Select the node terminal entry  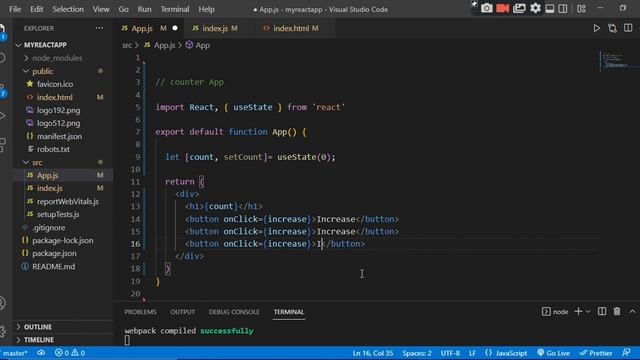click(x=555, y=311)
